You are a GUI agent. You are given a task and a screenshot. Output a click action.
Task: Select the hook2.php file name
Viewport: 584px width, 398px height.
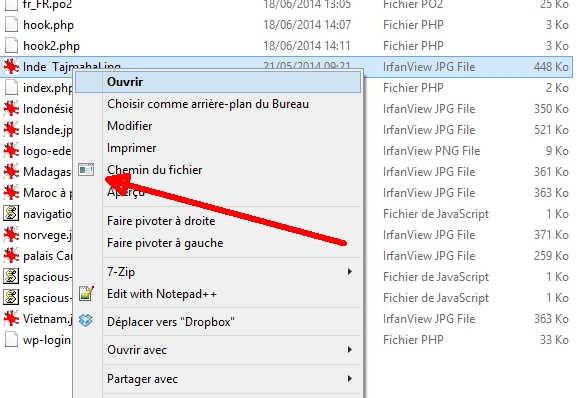point(51,46)
